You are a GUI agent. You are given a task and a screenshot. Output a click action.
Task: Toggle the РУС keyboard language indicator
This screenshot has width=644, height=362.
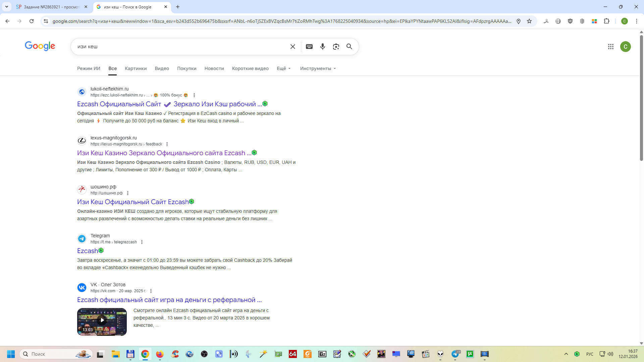coord(590,354)
